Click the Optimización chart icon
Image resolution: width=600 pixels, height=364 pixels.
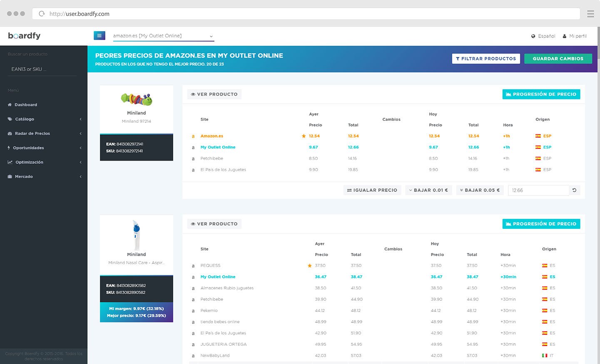coord(10,162)
